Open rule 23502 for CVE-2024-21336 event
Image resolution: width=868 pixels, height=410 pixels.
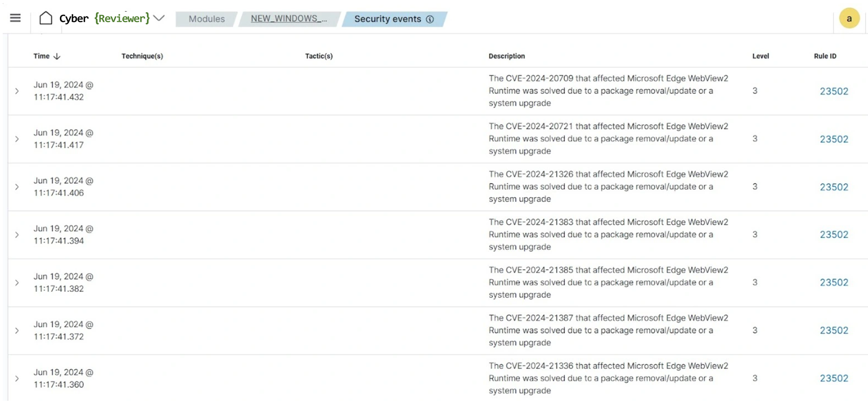click(x=834, y=379)
